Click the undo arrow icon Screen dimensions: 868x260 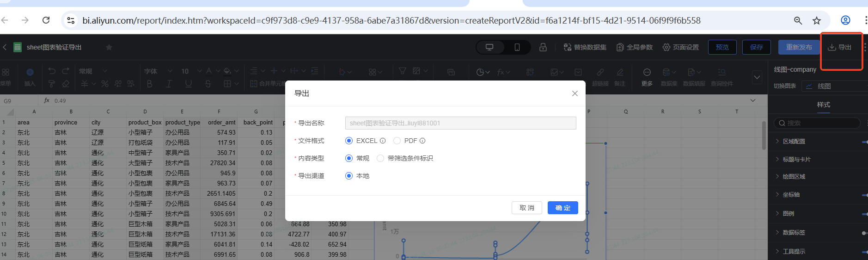tap(52, 71)
